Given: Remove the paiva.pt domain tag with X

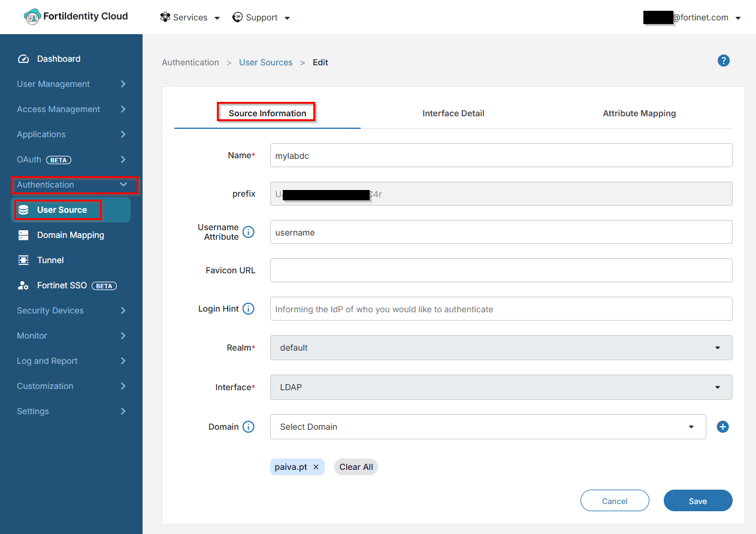Looking at the screenshot, I should [x=316, y=467].
